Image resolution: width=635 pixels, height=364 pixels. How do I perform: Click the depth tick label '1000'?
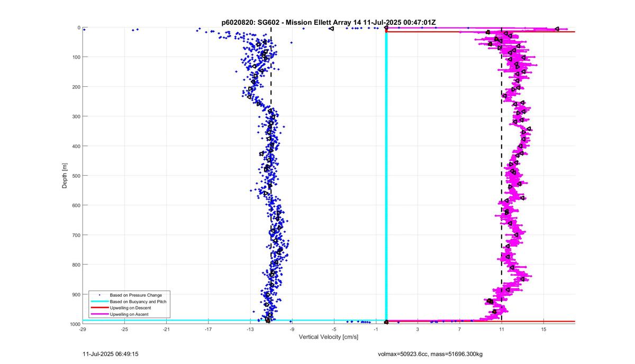tap(75, 324)
